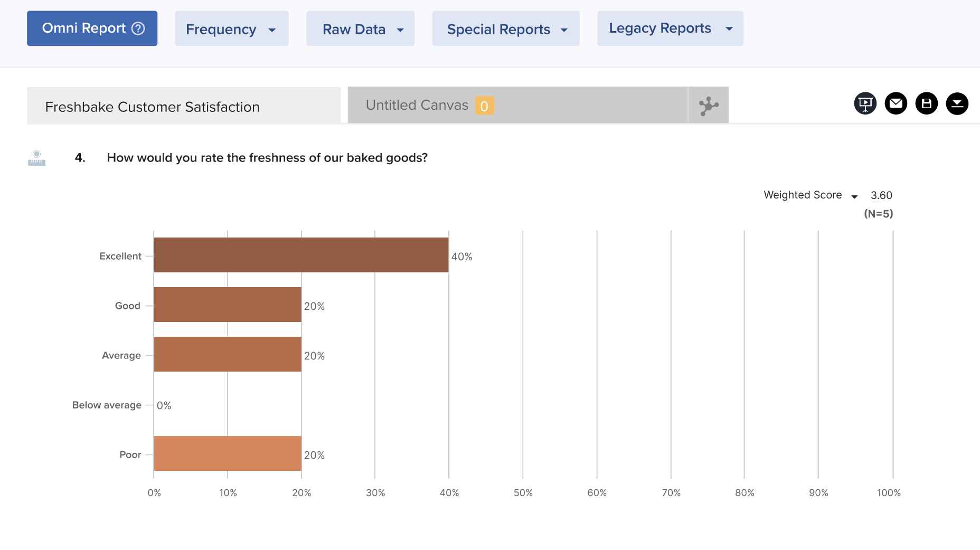Open the Special Reports dropdown
Image resolution: width=980 pixels, height=550 pixels.
[505, 29]
